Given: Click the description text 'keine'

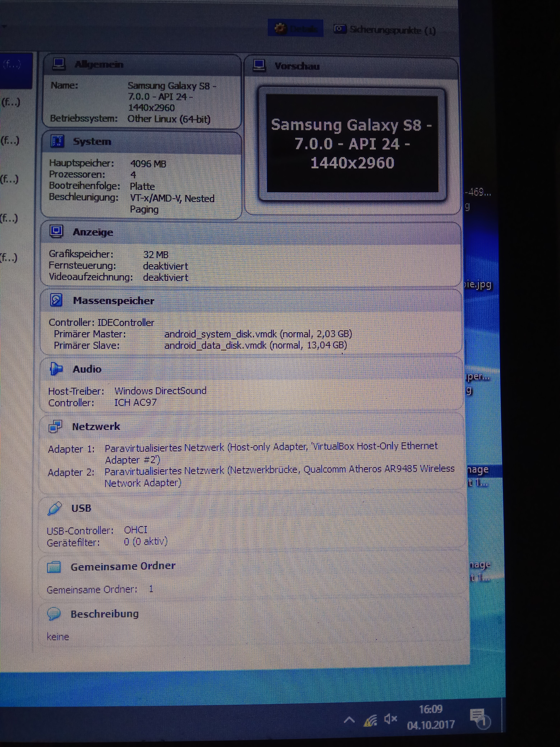Looking at the screenshot, I should click(x=58, y=637).
